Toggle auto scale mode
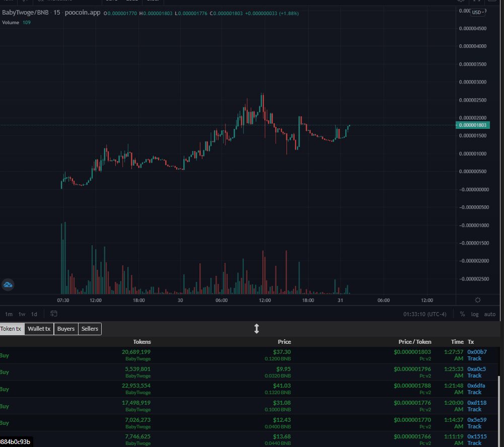504x447 pixels. click(x=489, y=314)
